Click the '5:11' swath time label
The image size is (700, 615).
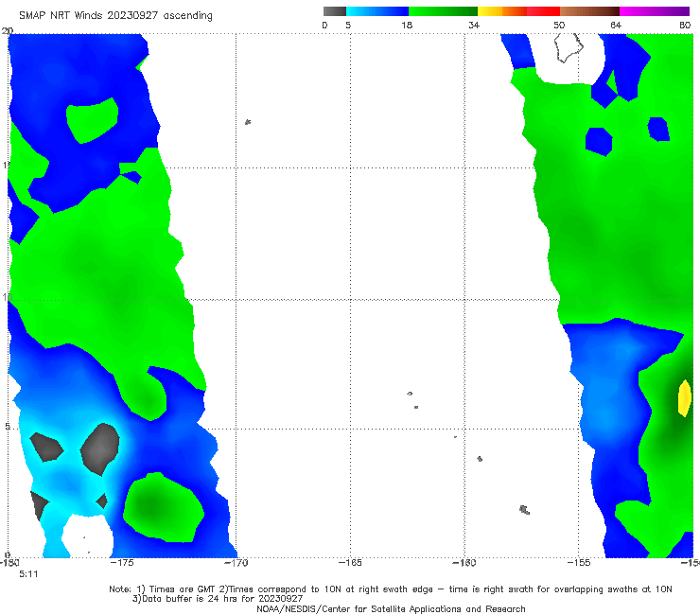point(28,574)
